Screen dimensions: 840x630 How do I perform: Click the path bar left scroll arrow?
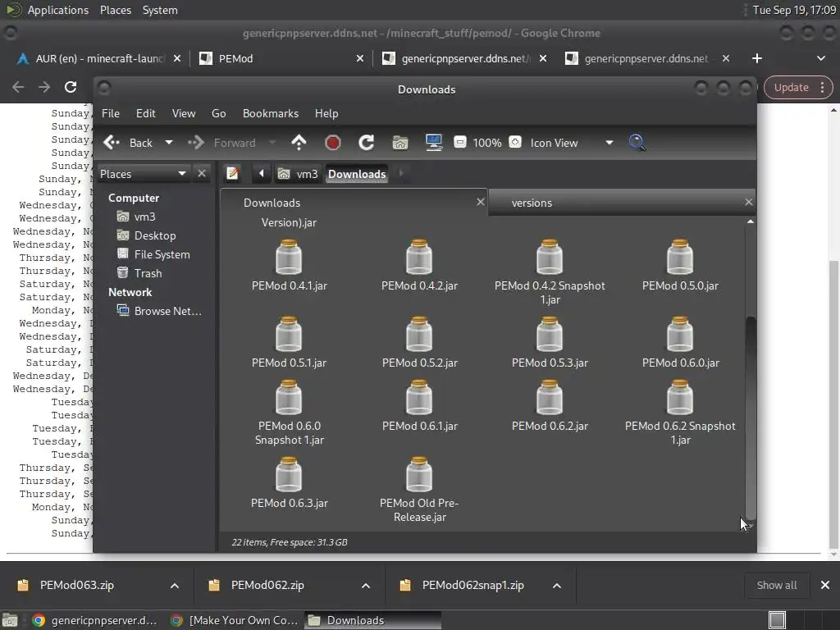pos(262,174)
